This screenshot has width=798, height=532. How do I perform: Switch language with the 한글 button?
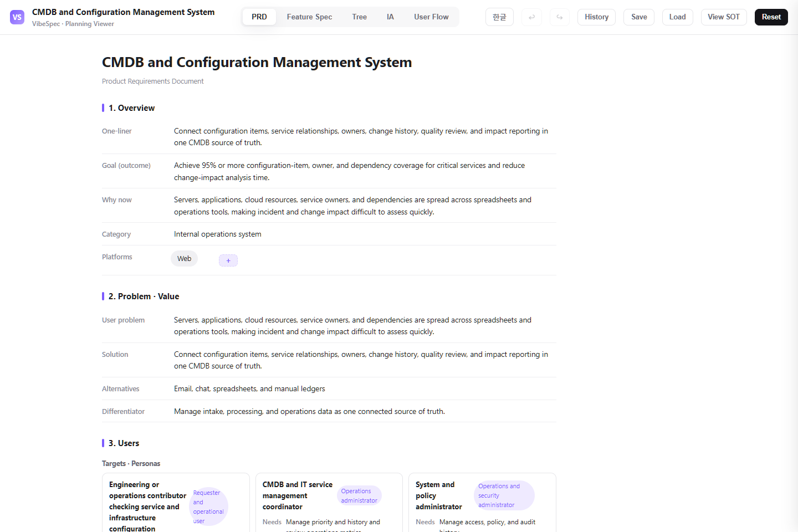click(499, 17)
